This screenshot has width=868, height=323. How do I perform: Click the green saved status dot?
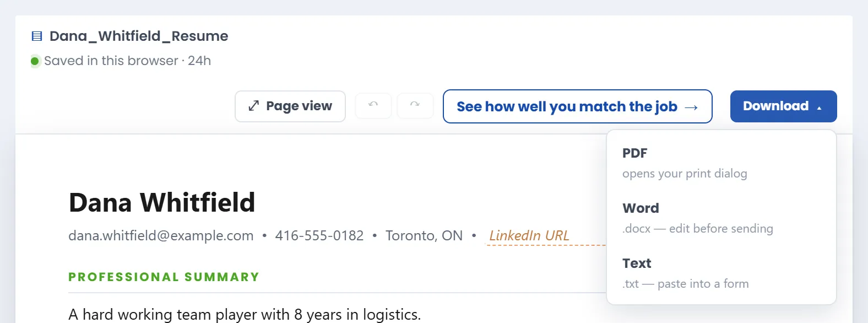tap(35, 61)
